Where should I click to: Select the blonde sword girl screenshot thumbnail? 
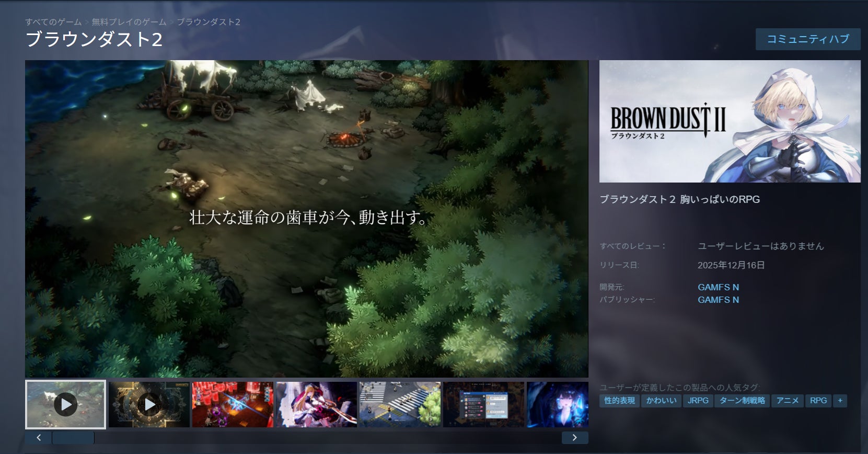(316, 404)
